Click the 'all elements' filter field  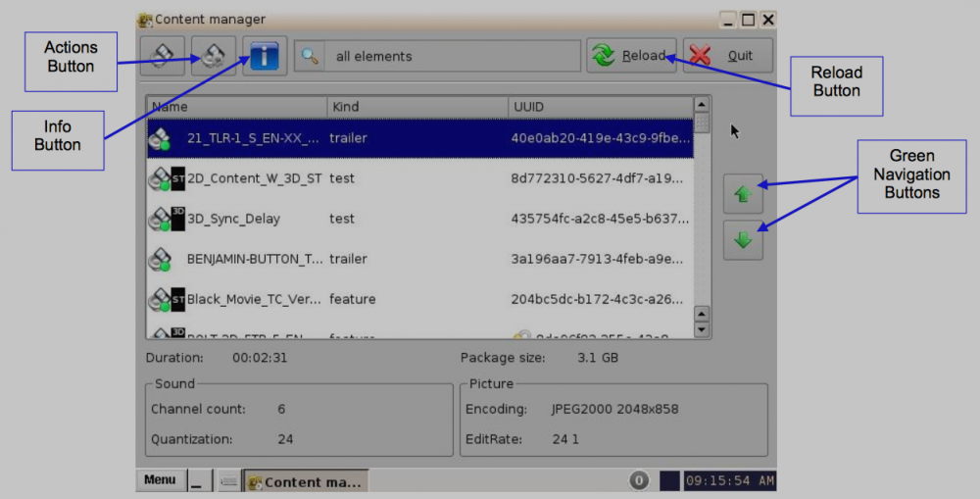(451, 56)
